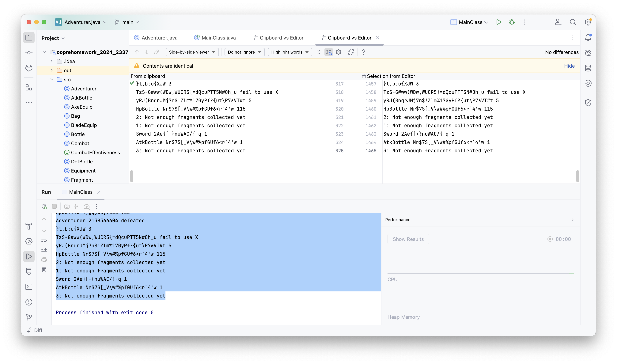Clear all console output trash icon

coord(44,269)
